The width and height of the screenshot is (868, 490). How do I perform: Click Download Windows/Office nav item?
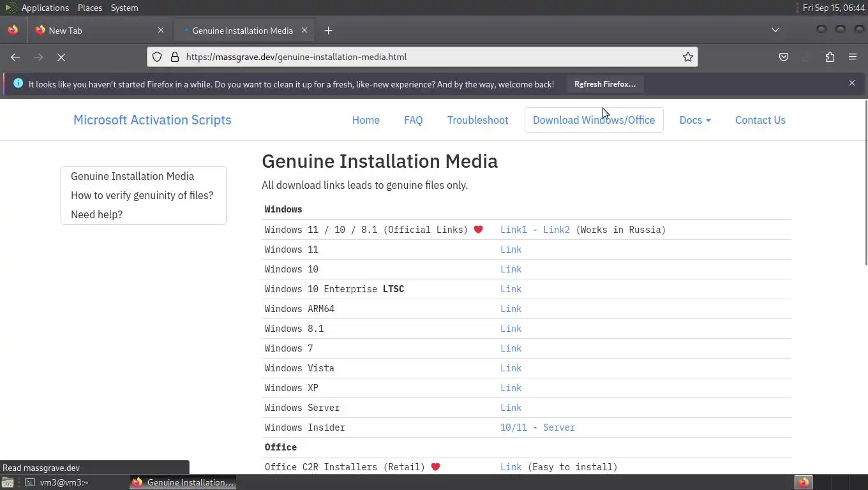coord(594,120)
